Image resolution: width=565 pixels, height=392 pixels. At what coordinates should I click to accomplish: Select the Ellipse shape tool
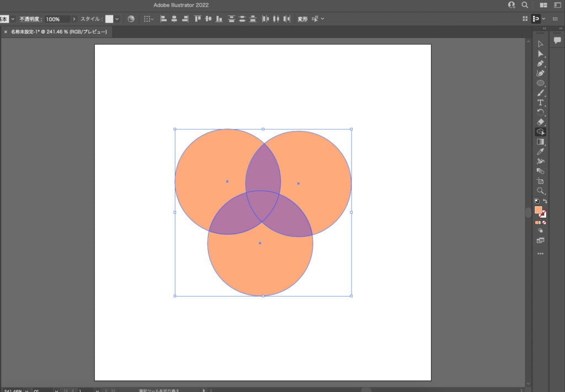click(x=540, y=83)
